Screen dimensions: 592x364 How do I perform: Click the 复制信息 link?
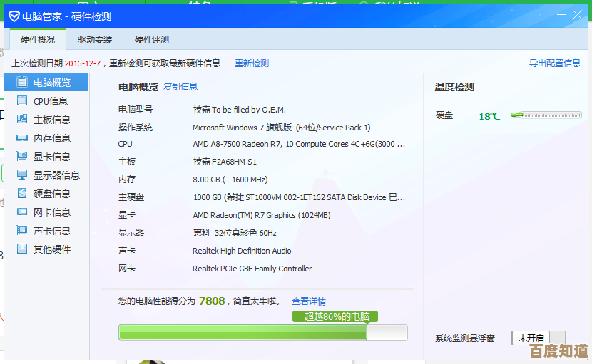point(180,86)
